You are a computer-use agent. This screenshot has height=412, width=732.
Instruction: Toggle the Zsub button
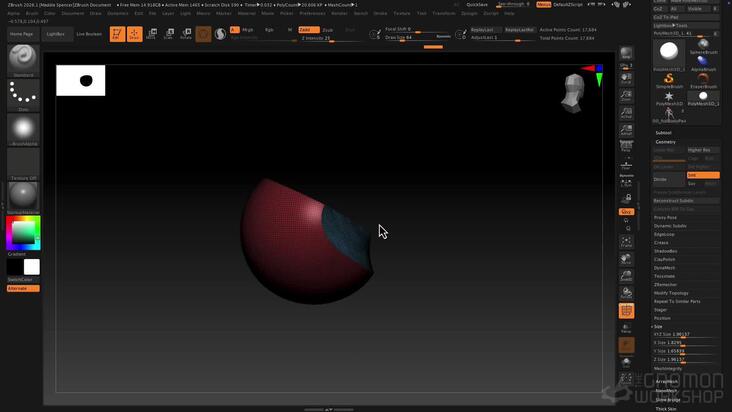[x=328, y=30]
